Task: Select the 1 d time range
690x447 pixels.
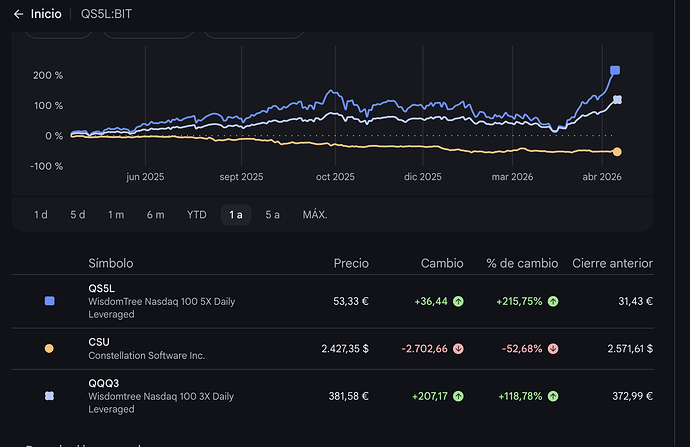Action: [40, 215]
